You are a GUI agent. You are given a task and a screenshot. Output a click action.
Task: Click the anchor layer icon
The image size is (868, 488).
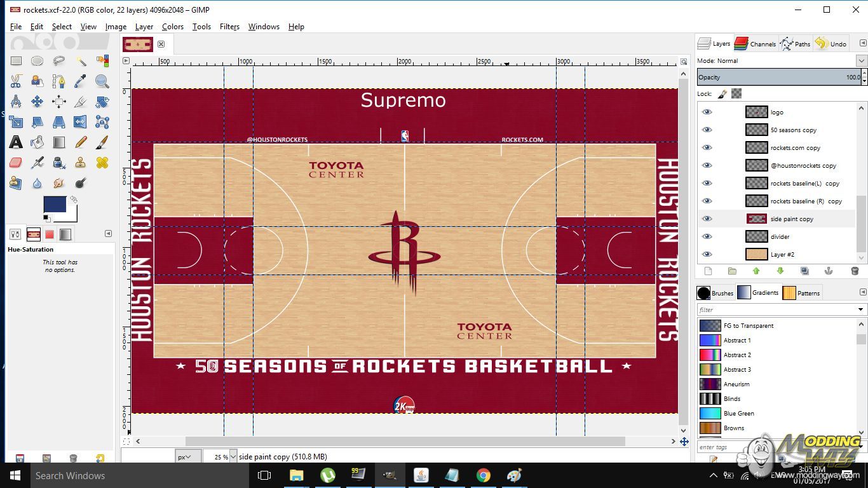pyautogui.click(x=829, y=271)
